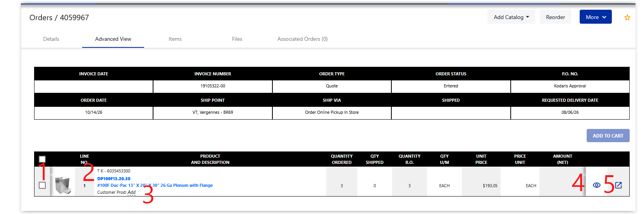Click the favorite star icon
This screenshot has height=214, width=644.
pyautogui.click(x=627, y=17)
